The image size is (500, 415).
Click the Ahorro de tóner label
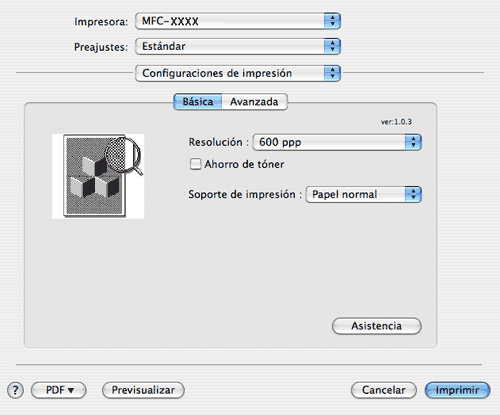244,164
